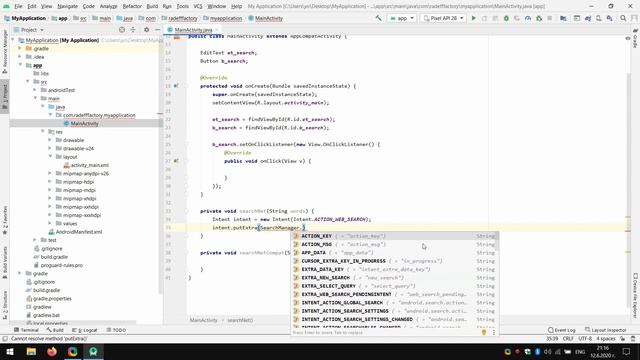Click the Collapse All icon in Project panel
Screen dimensions: 640x360
[x=133, y=30]
